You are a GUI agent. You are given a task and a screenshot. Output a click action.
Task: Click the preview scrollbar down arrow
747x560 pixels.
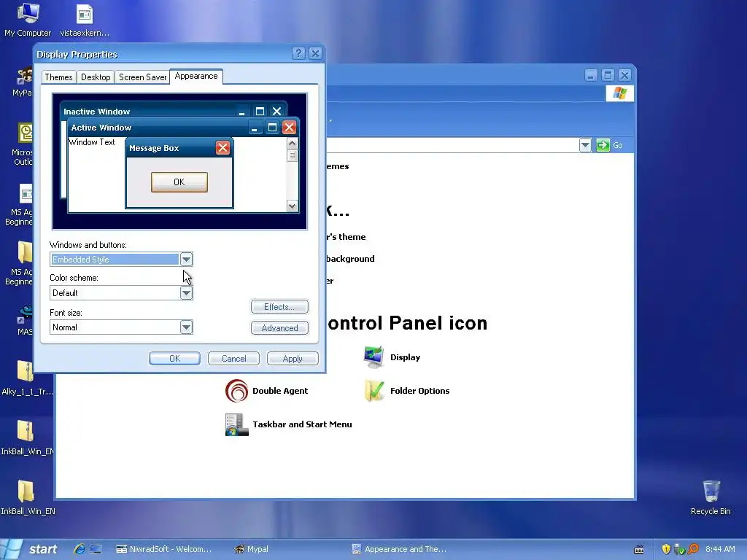[x=292, y=206]
